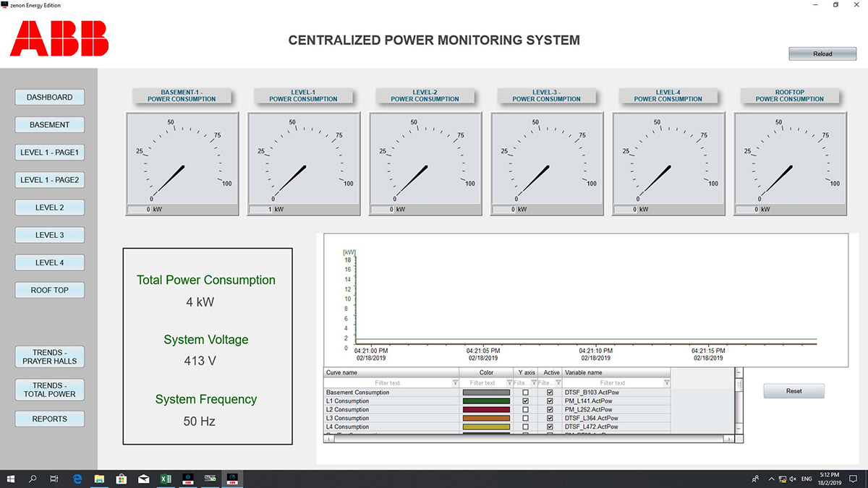Image resolution: width=868 pixels, height=488 pixels.
Task: Disable Active checkbox for Basement Consumption
Action: [x=550, y=393]
